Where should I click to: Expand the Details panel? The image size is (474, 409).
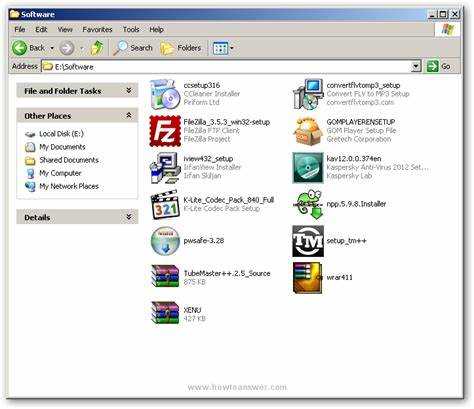129,217
